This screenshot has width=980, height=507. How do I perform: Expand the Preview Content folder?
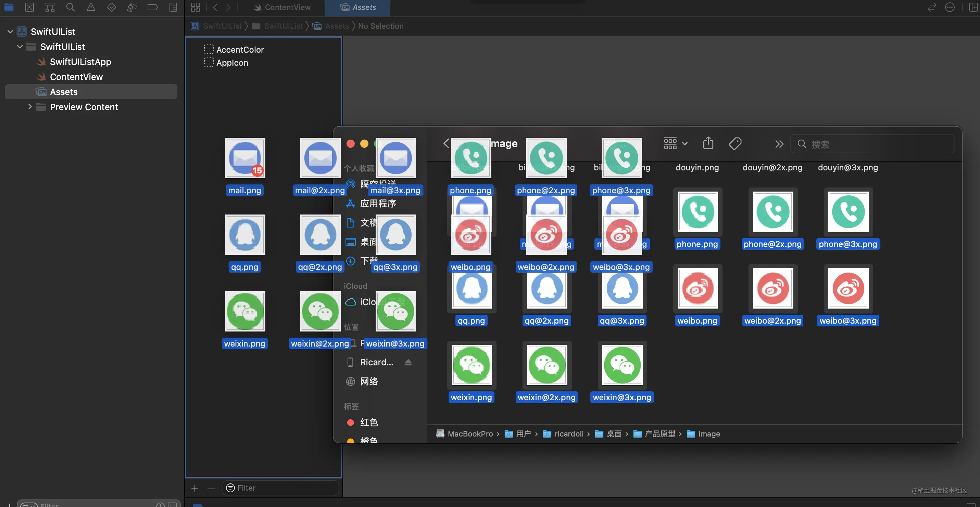(30, 107)
